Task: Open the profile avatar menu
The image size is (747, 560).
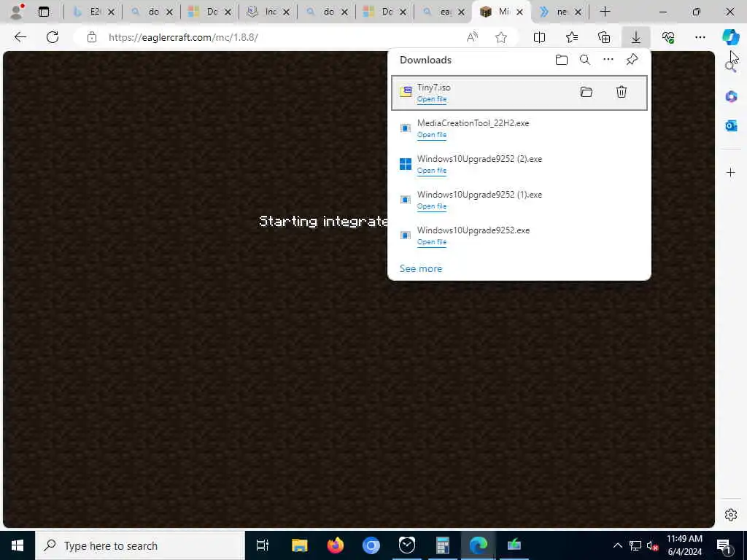Action: click(x=17, y=12)
